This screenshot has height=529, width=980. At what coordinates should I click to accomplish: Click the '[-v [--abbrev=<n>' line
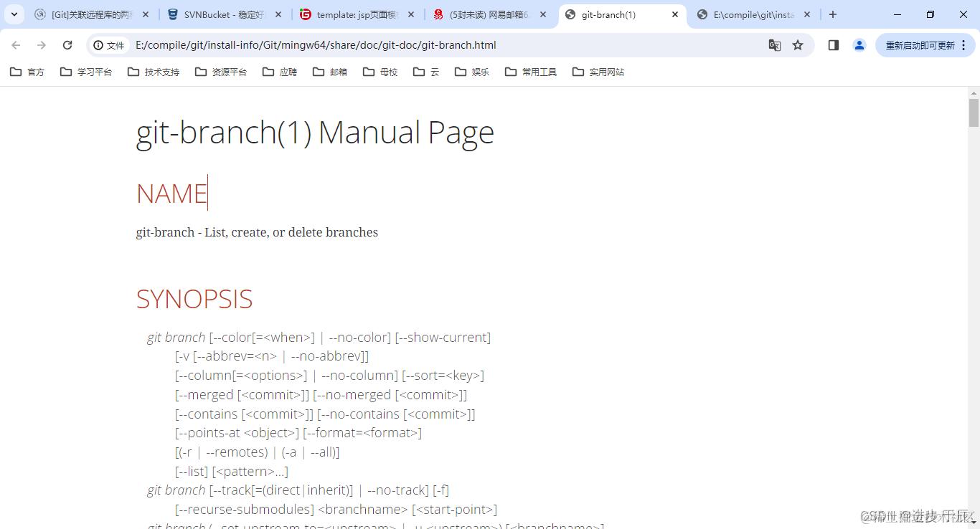pyautogui.click(x=272, y=356)
